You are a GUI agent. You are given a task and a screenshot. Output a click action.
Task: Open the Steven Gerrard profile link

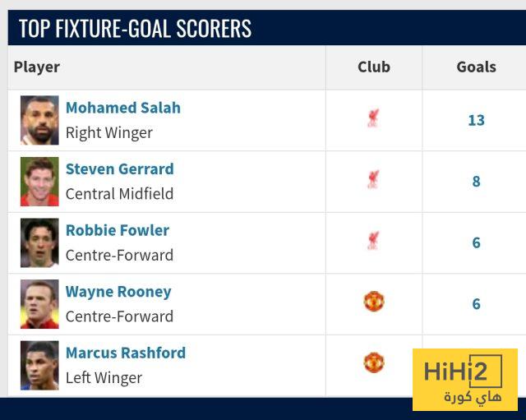click(119, 169)
